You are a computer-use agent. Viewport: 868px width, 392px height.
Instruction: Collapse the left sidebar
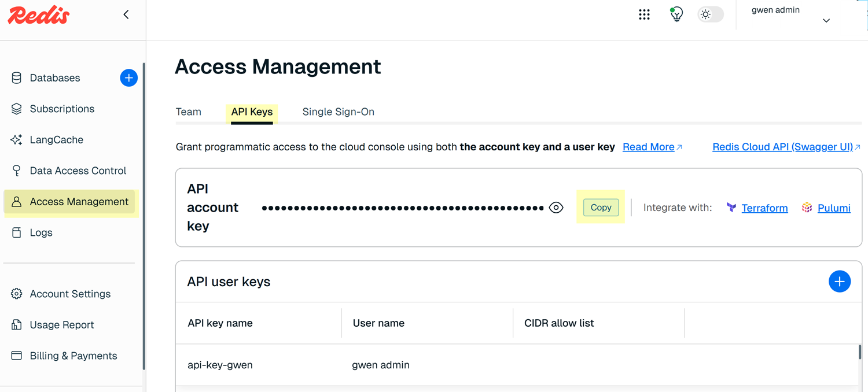pos(126,14)
